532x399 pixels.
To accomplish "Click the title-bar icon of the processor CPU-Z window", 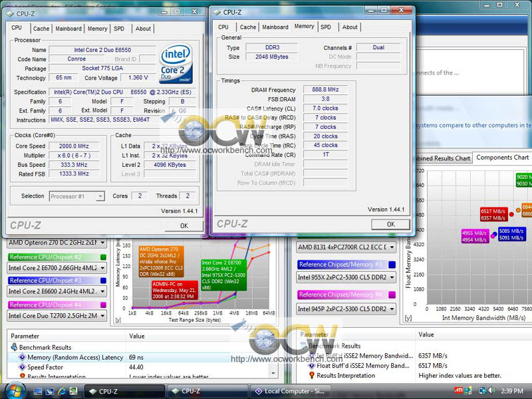I will pyautogui.click(x=10, y=14).
